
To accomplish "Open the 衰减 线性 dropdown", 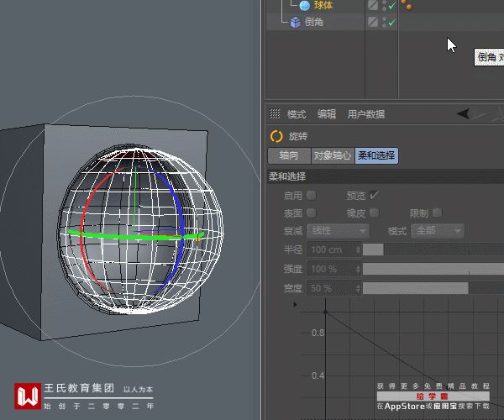I will click(x=339, y=230).
